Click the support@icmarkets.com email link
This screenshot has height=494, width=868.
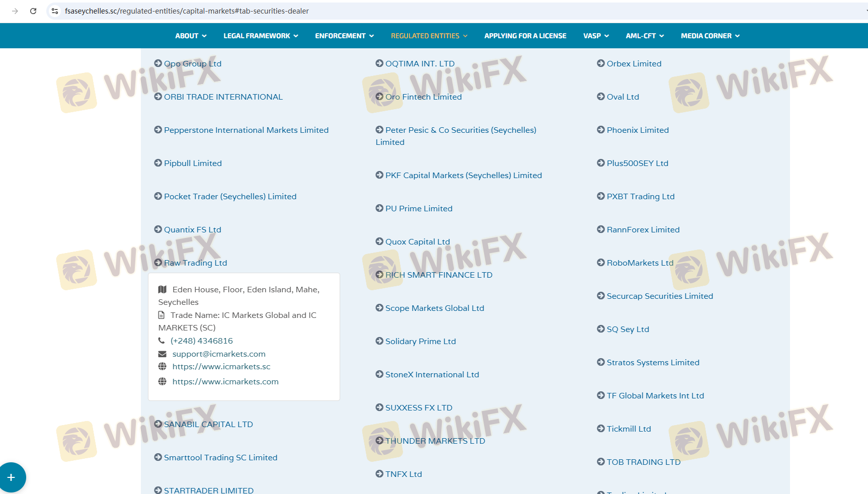(x=219, y=354)
